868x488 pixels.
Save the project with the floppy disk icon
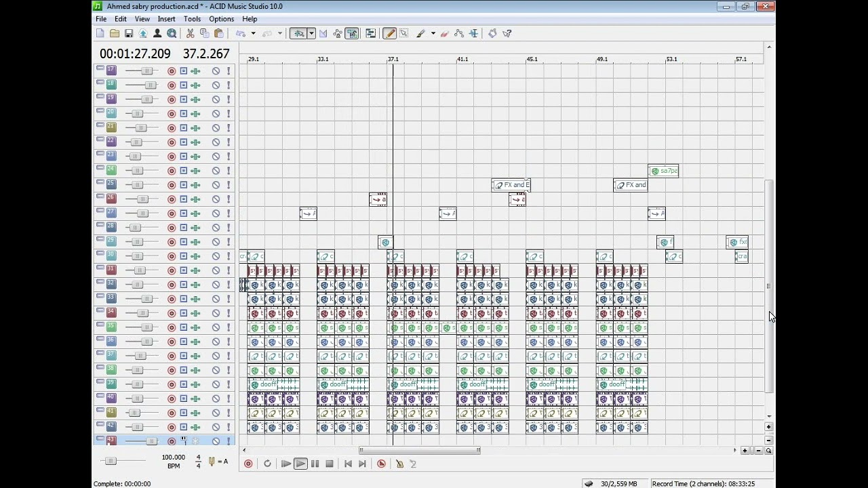point(129,33)
